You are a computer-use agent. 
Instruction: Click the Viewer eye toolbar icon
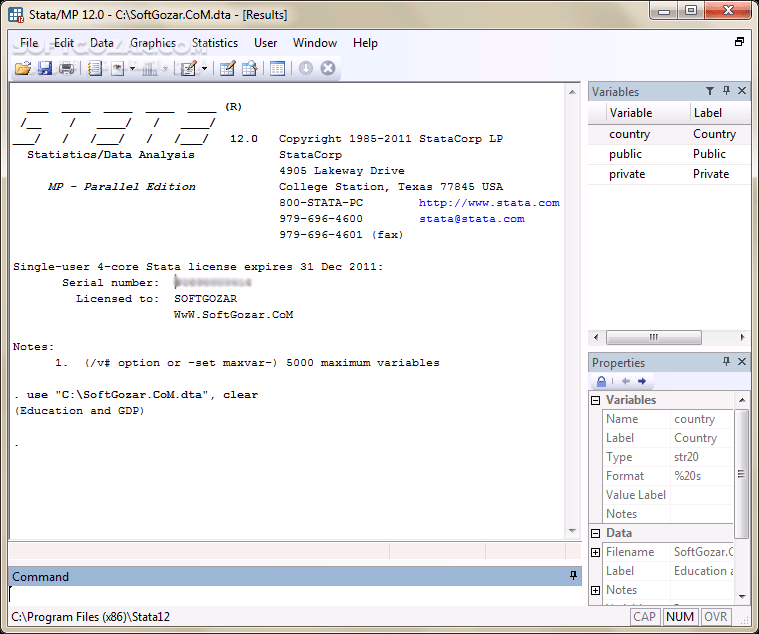click(118, 68)
